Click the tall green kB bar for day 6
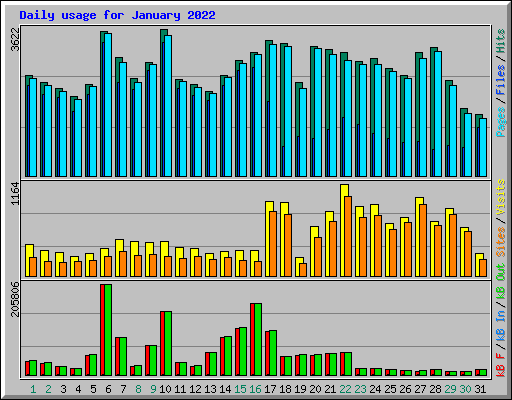This screenshot has width=512, height=400. coord(108,330)
